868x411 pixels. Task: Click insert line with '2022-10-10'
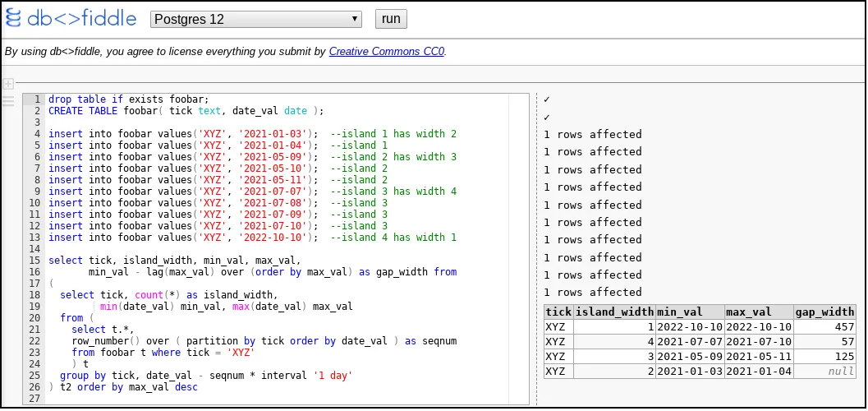click(252, 237)
